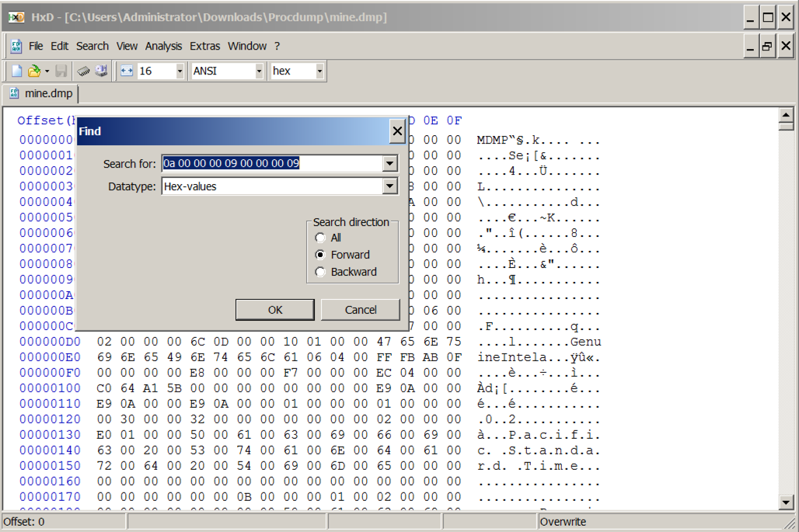799x532 pixels.
Task: Click the Search for input field
Action: (x=272, y=163)
